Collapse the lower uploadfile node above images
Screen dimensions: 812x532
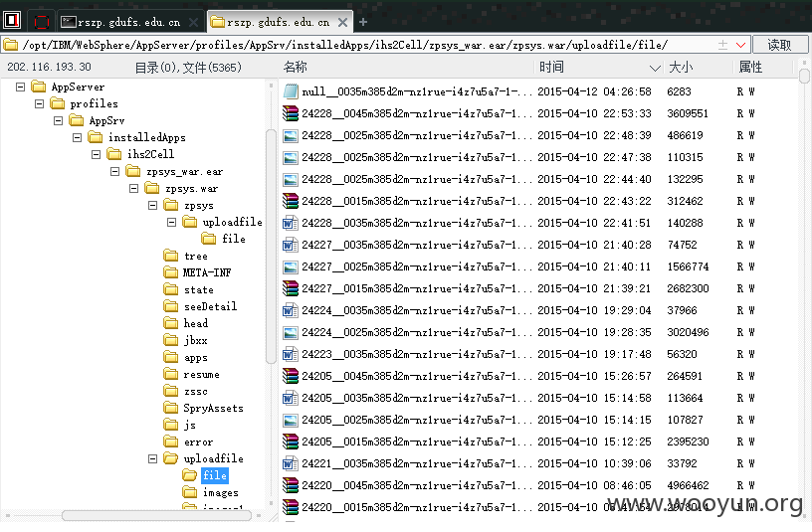[x=153, y=458]
